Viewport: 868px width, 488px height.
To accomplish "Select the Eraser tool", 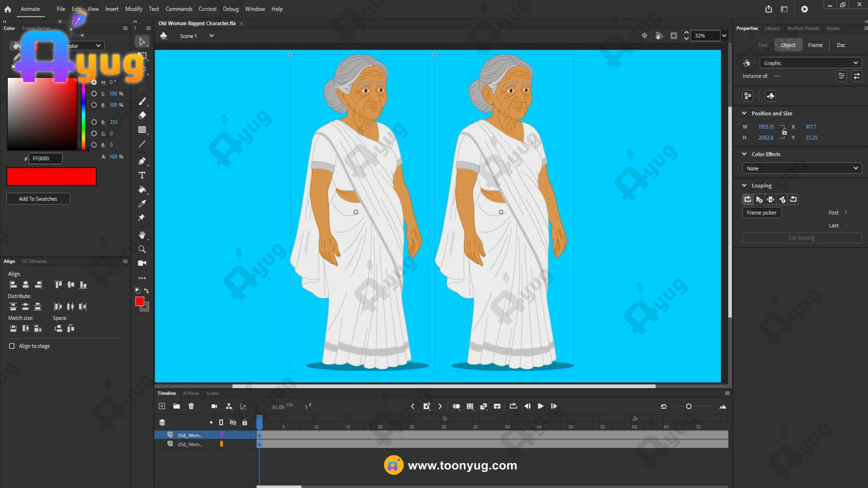I will 142,115.
